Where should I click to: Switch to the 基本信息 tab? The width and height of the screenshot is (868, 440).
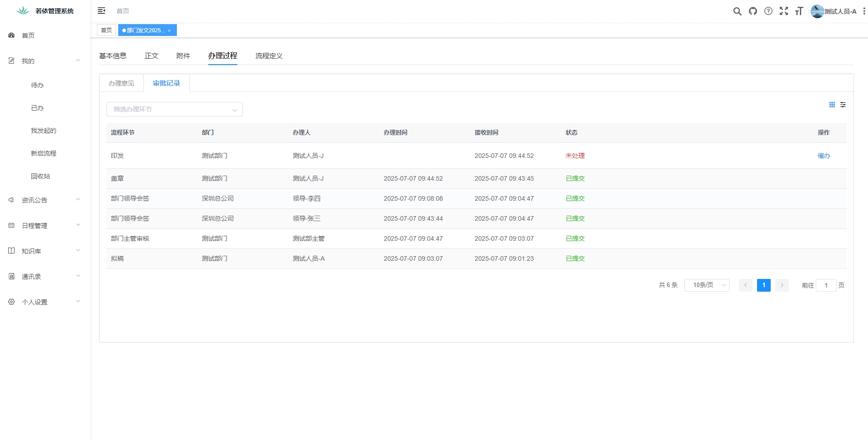(x=113, y=56)
